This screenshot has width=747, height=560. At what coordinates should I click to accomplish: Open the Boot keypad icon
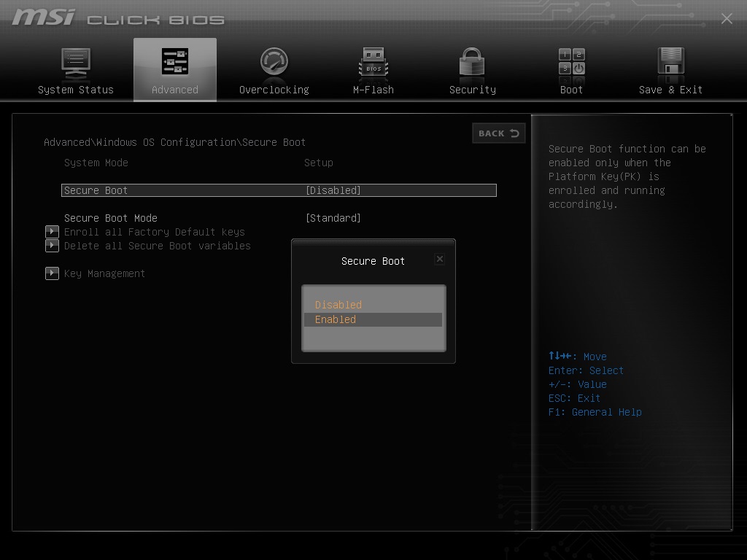pos(572,61)
